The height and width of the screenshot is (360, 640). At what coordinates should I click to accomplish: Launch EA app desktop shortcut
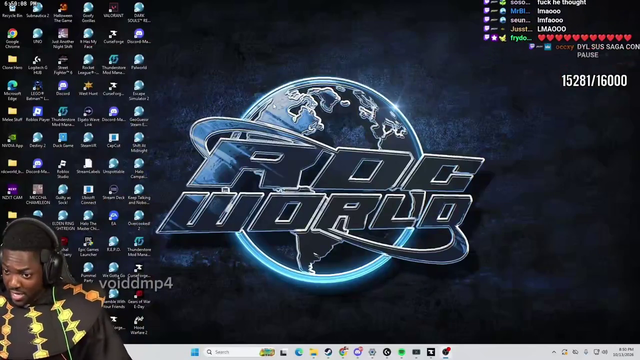point(113,218)
